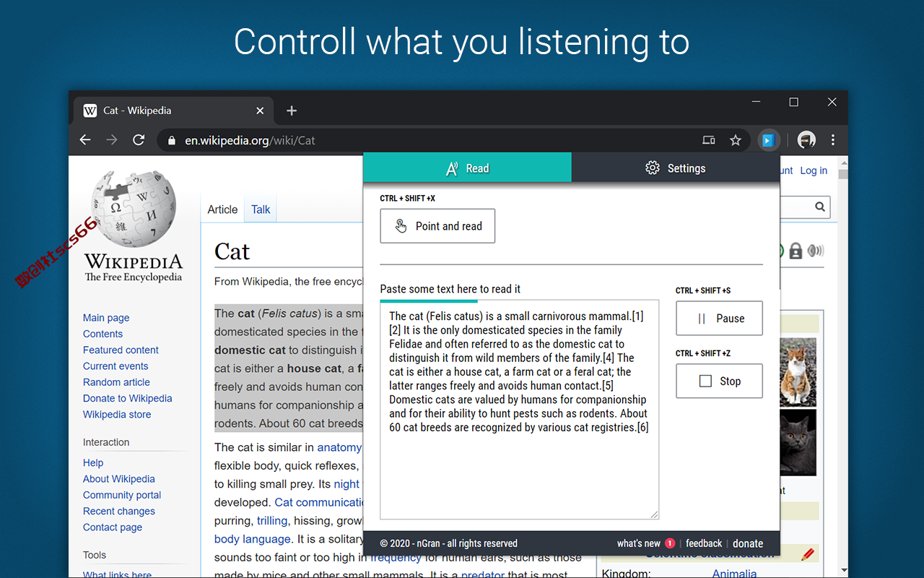Open the reader extension toolbar icon
This screenshot has width=924, height=578.
768,140
